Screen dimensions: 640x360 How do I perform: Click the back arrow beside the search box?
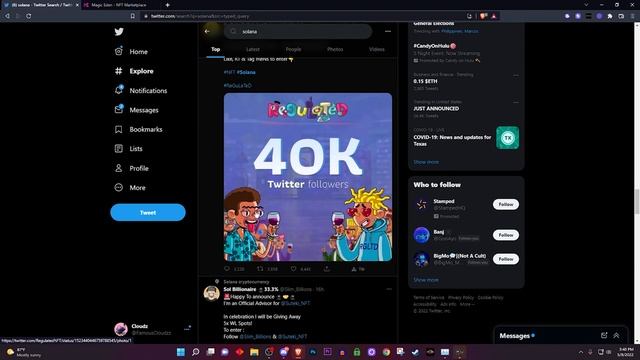pyautogui.click(x=207, y=31)
